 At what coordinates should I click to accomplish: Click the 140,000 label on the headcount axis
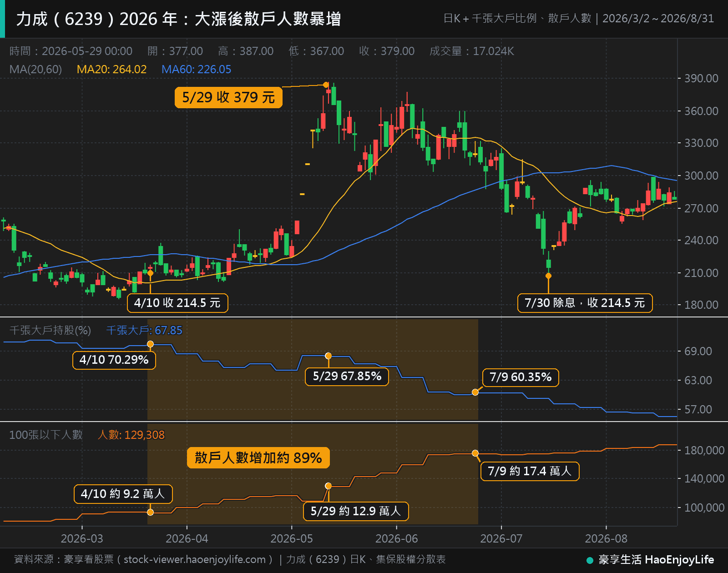704,478
